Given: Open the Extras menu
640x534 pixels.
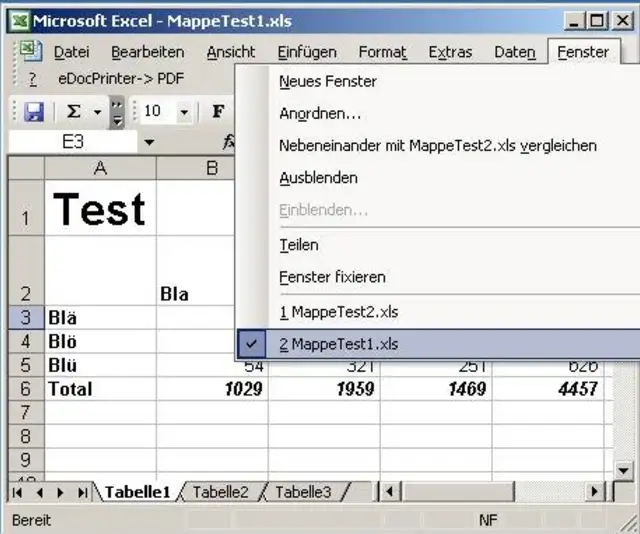Looking at the screenshot, I should tap(451, 52).
